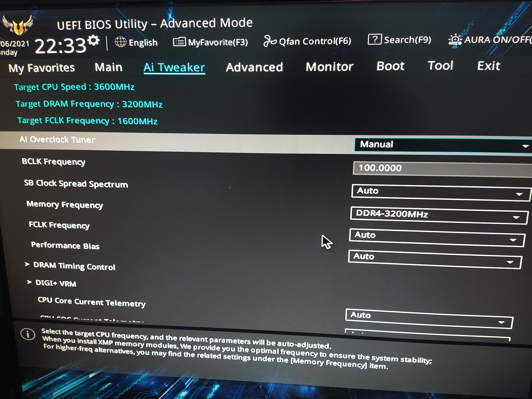Click Target DRAM Frequency : 3200MHz text
Viewport: 532px width, 399px height.
click(x=89, y=104)
